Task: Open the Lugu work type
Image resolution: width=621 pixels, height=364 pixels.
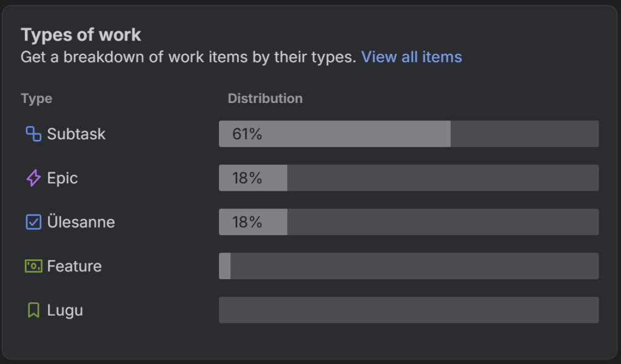Action: 65,310
